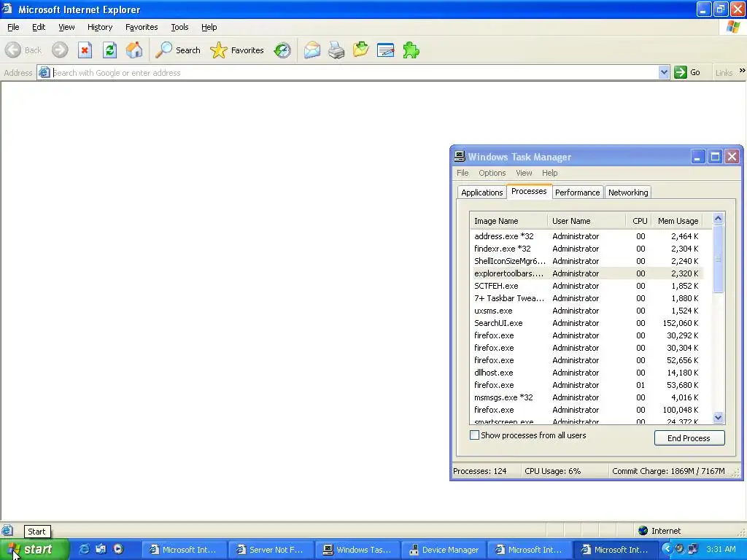Click the Forward arrow icon in Internet Explorer
Viewport: 747px width, 560px height.
pos(60,50)
